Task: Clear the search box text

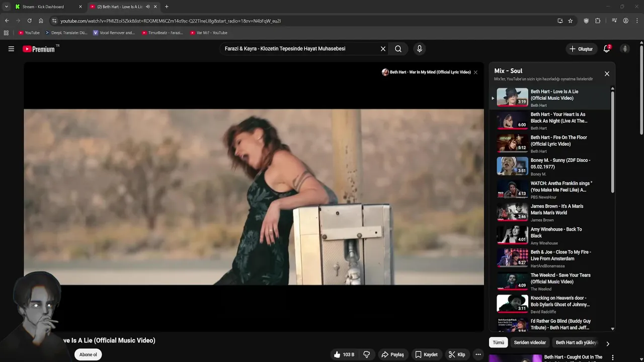Action: [x=383, y=49]
